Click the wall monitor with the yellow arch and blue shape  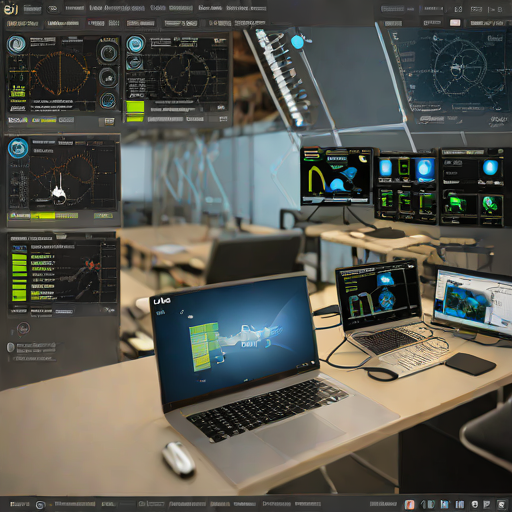click(x=337, y=176)
